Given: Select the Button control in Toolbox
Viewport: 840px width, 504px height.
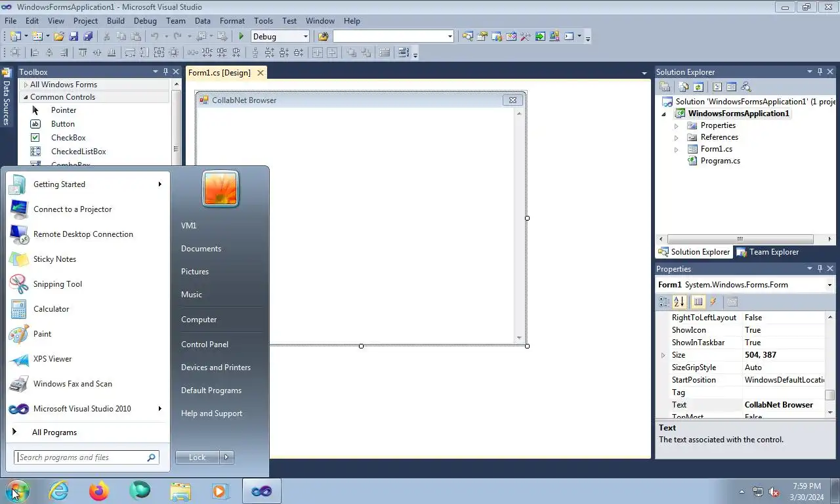Looking at the screenshot, I should (x=62, y=124).
